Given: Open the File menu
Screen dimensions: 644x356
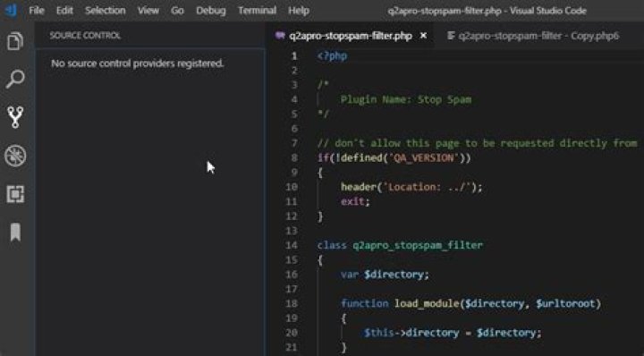Looking at the screenshot, I should coord(37,11).
